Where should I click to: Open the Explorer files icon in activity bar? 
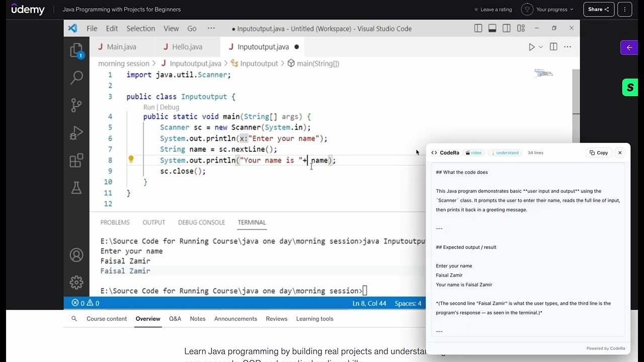pyautogui.click(x=76, y=50)
